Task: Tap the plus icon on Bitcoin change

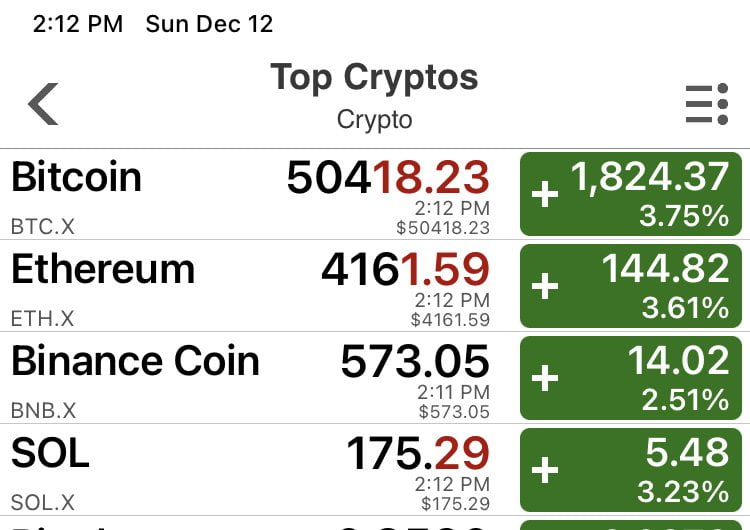Action: [x=545, y=195]
